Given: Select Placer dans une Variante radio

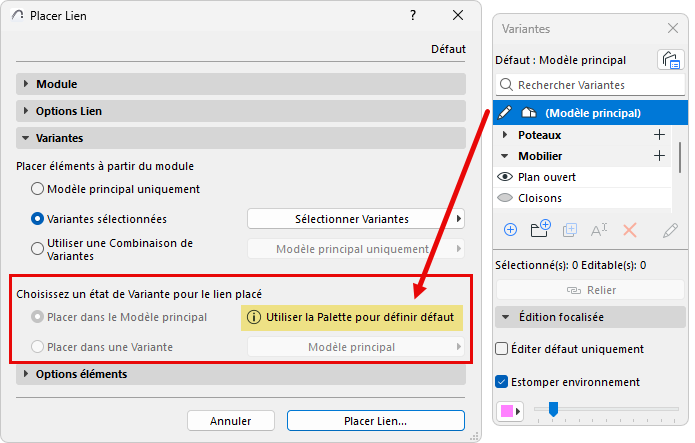Looking at the screenshot, I should click(x=37, y=347).
